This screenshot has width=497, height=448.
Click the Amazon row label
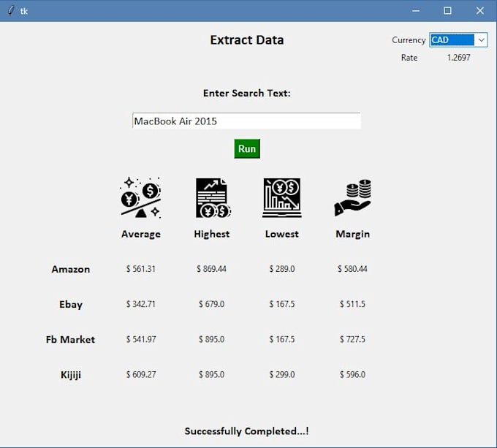pos(71,269)
